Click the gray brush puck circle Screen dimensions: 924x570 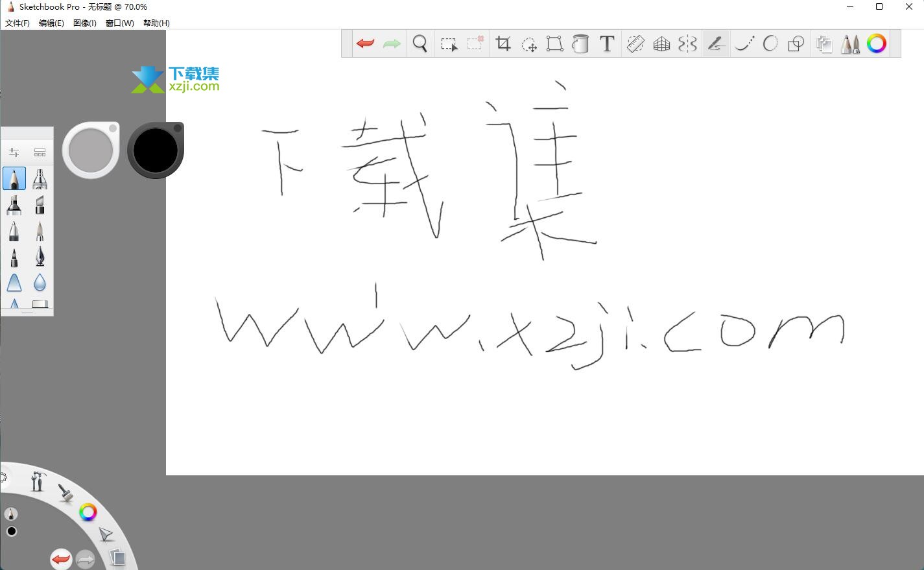[91, 150]
